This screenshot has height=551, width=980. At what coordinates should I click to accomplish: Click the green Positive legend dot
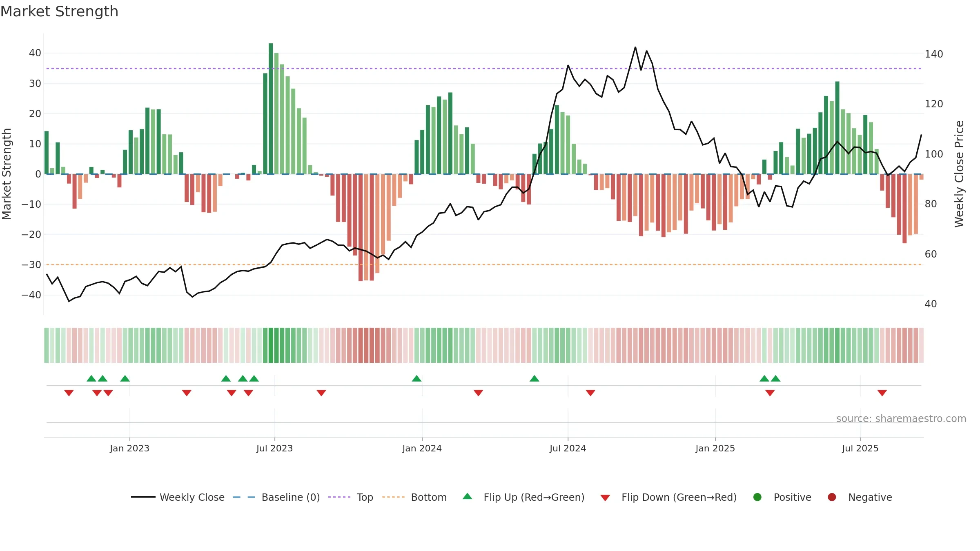[x=757, y=497]
